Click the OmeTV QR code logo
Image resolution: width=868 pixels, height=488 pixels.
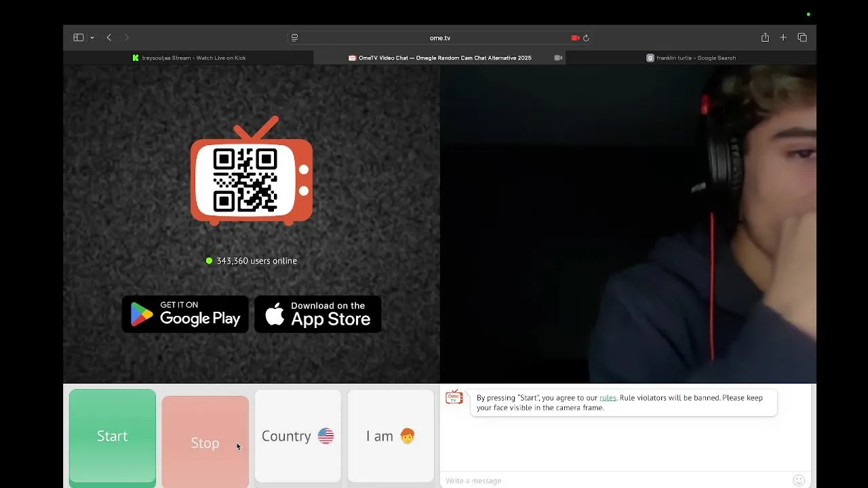(252, 171)
